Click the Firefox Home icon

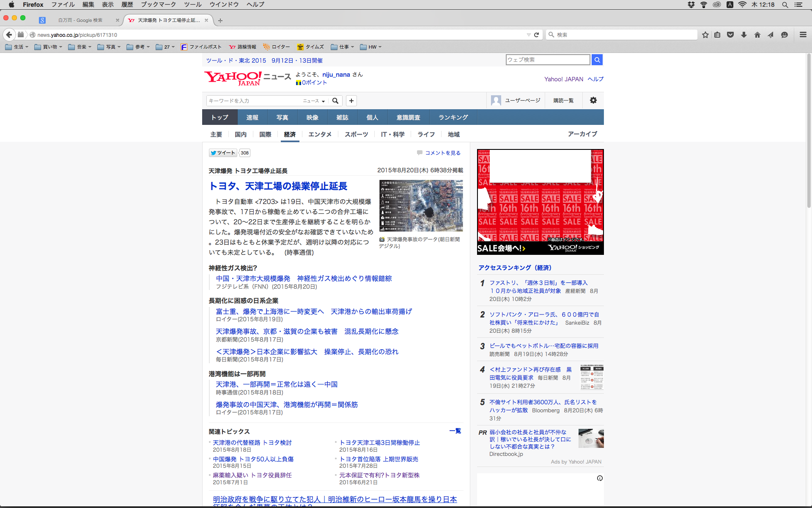click(757, 35)
